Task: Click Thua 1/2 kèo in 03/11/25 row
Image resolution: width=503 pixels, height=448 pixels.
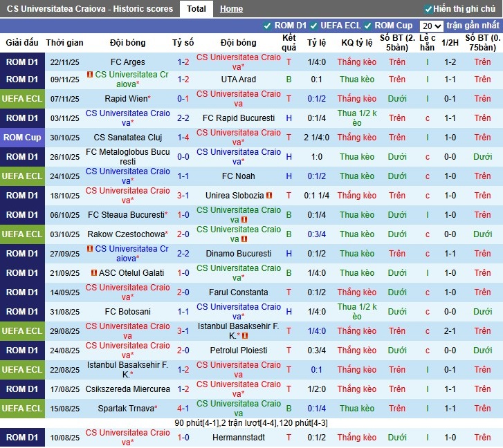Action: pos(357,118)
